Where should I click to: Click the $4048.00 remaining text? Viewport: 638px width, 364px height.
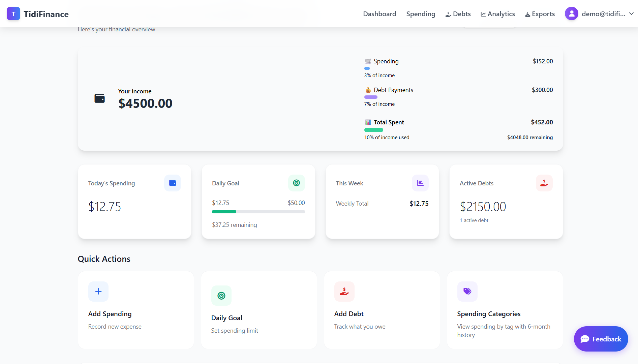(x=530, y=138)
